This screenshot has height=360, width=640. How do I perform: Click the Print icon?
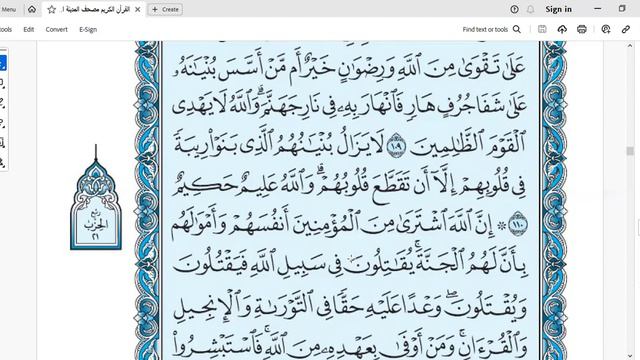[x=582, y=29]
